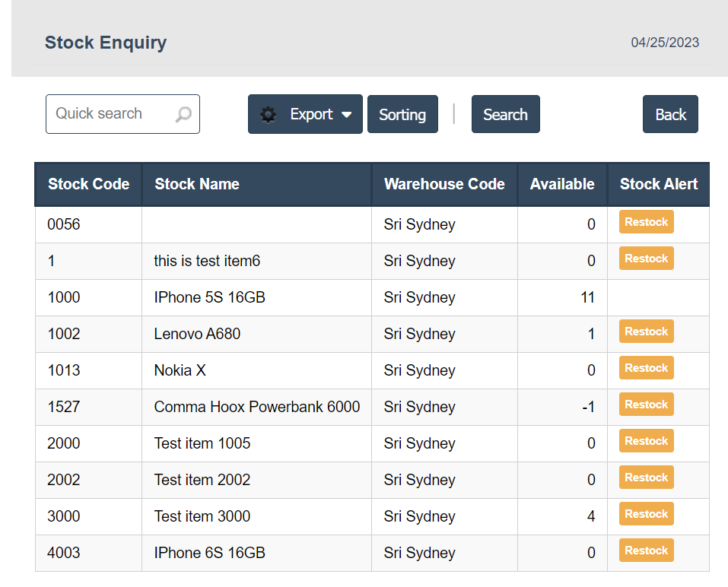Type in the Quick search field
The height and width of the screenshot is (587, 728).
tap(110, 114)
